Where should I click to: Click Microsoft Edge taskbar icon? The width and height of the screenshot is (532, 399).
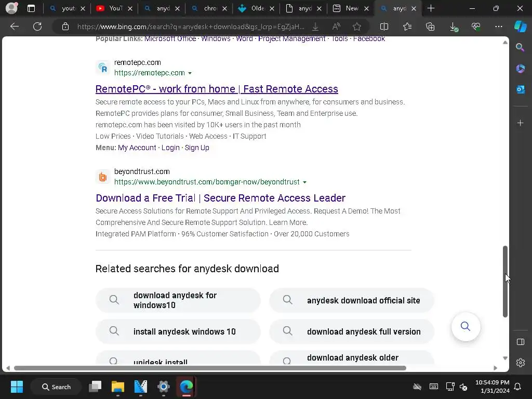(x=187, y=387)
